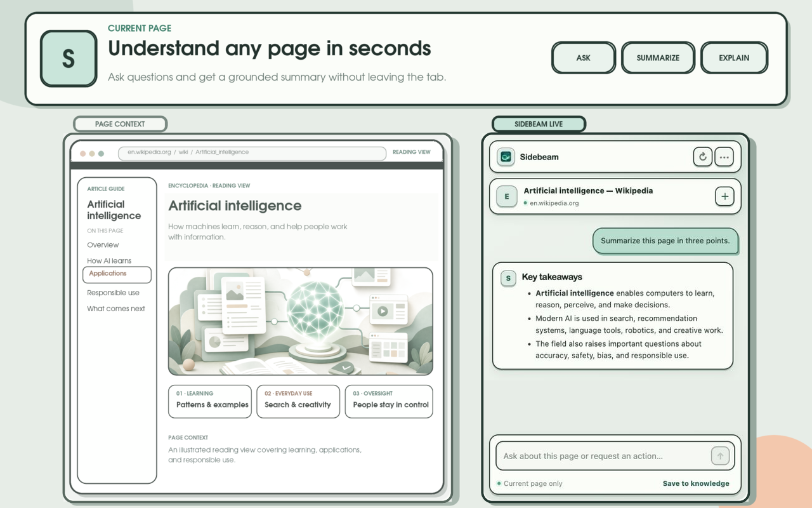Click the SUMMARIZE button
The image size is (812, 508).
click(658, 58)
